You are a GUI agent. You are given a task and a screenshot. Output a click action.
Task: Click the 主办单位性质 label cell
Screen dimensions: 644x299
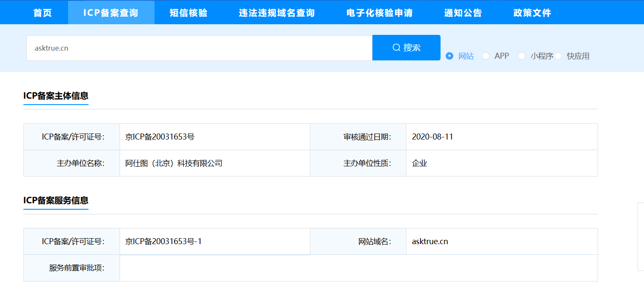pyautogui.click(x=358, y=163)
